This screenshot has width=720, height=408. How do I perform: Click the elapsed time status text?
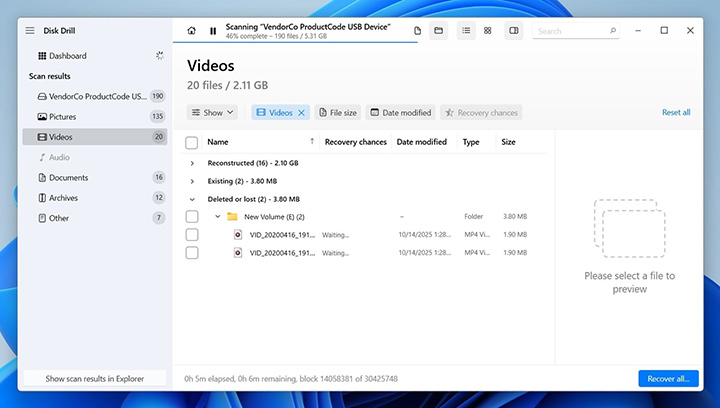pyautogui.click(x=291, y=379)
